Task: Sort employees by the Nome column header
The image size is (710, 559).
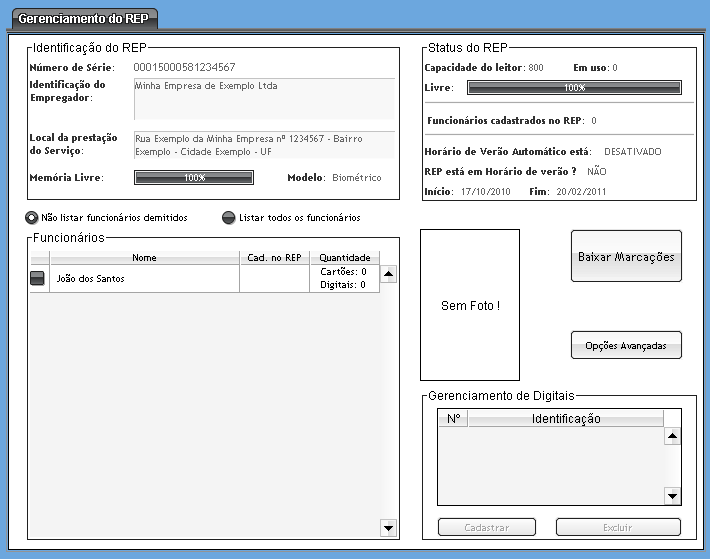Action: (144, 258)
